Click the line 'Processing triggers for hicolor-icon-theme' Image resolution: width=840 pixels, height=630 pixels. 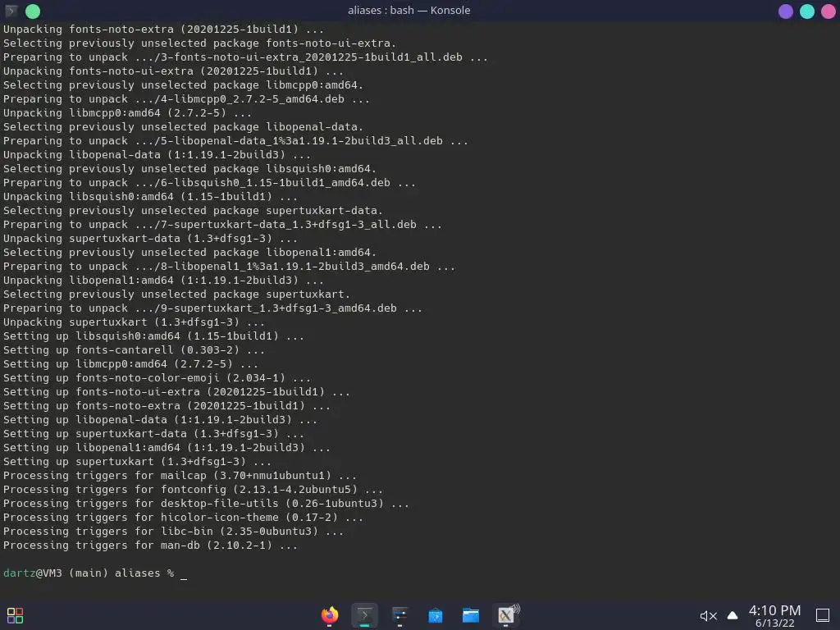pyautogui.click(x=183, y=517)
